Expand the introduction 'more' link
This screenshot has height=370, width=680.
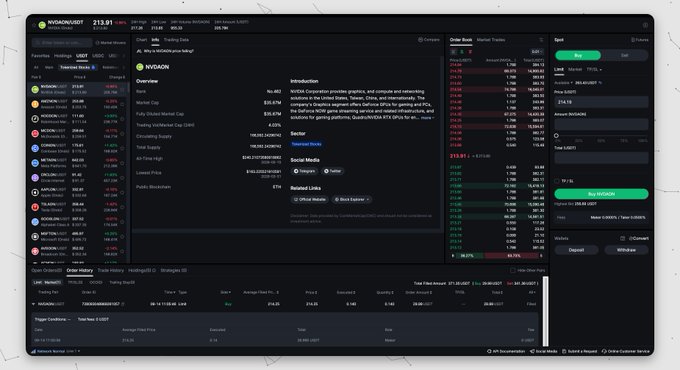coord(427,118)
